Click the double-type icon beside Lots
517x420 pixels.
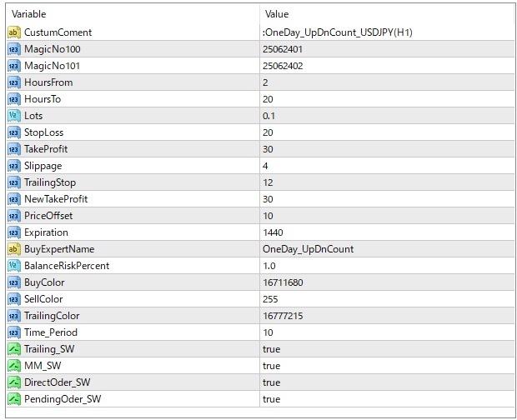[13, 116]
